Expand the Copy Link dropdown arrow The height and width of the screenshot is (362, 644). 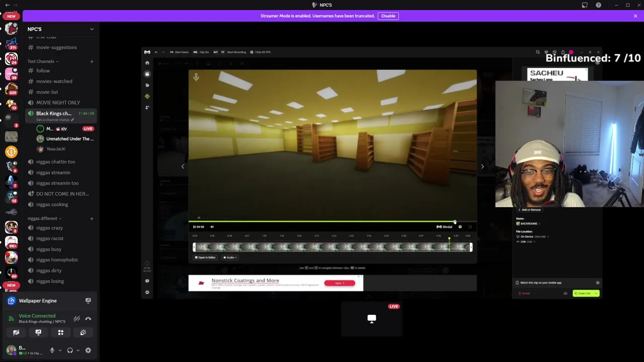(597, 293)
